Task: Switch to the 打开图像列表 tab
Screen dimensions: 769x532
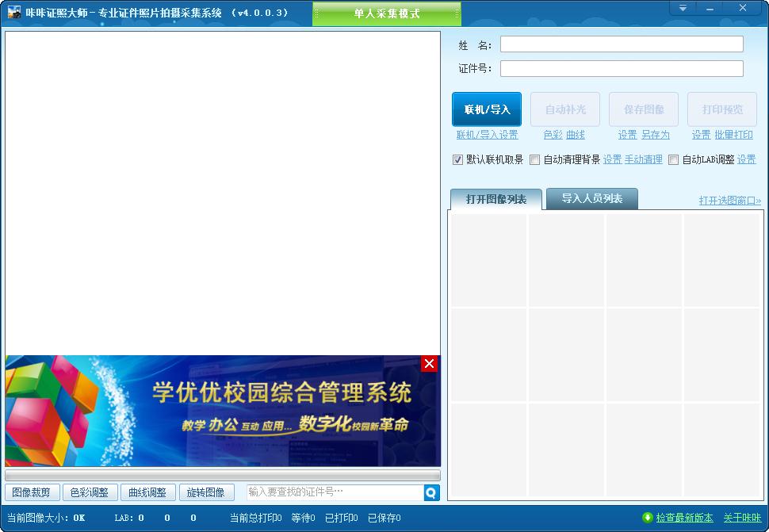Action: tap(495, 198)
